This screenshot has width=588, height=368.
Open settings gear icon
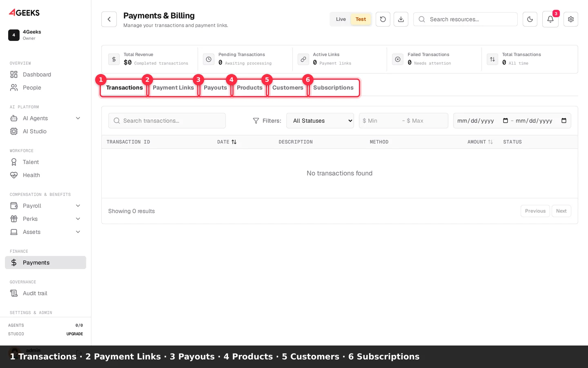tap(571, 19)
